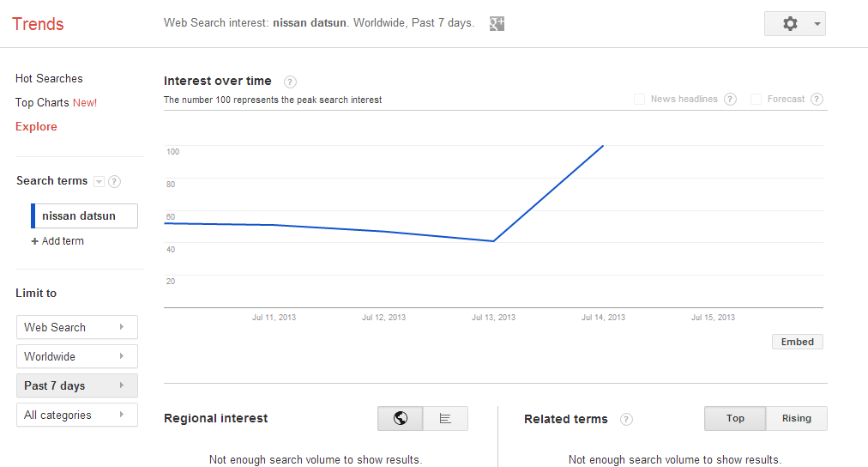Select Explore in the sidebar
868x467 pixels.
click(x=36, y=126)
